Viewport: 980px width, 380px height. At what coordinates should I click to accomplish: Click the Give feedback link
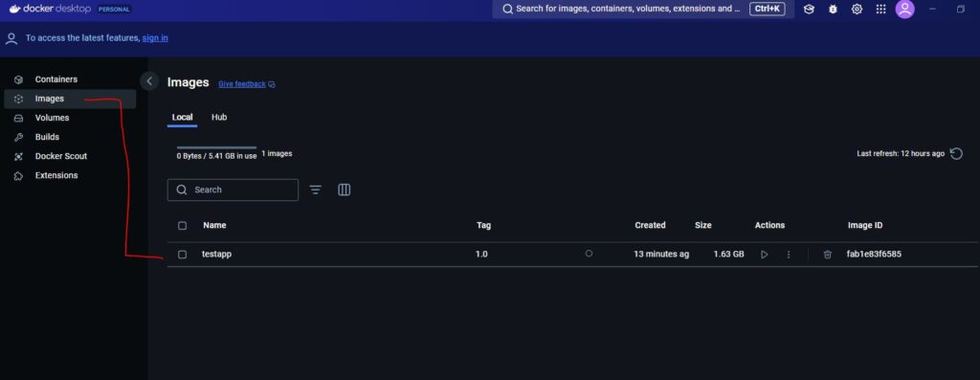coord(242,83)
